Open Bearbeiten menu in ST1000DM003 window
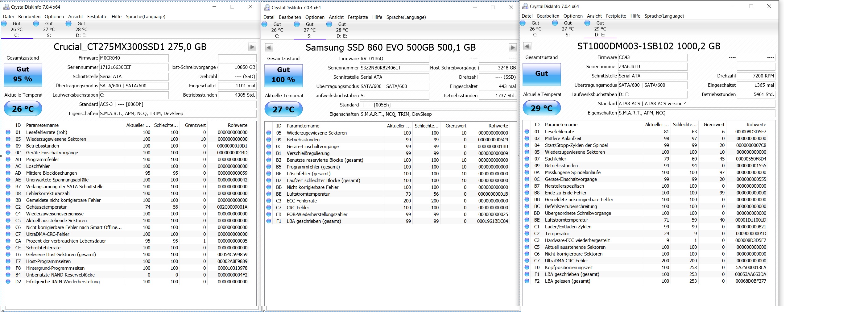 [x=548, y=16]
